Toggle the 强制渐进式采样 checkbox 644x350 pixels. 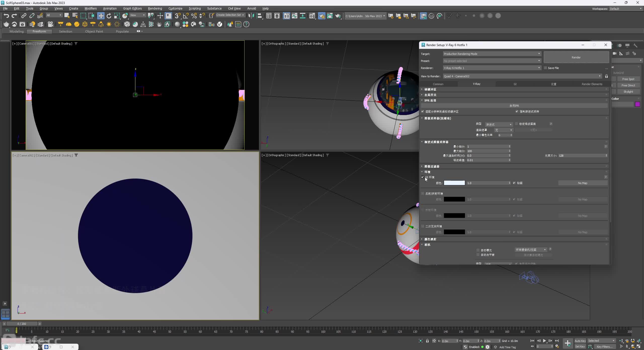pos(517,111)
